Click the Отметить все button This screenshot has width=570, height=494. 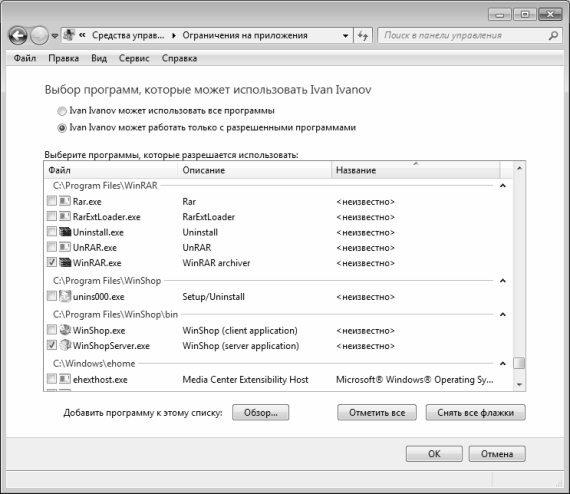(377, 413)
